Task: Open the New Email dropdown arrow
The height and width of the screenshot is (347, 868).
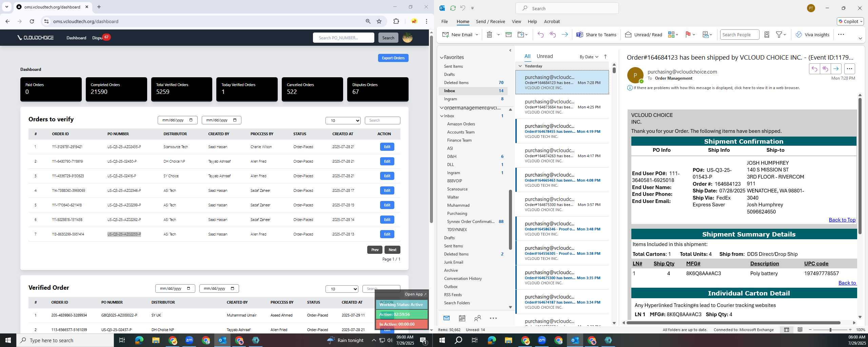Action: click(x=477, y=35)
